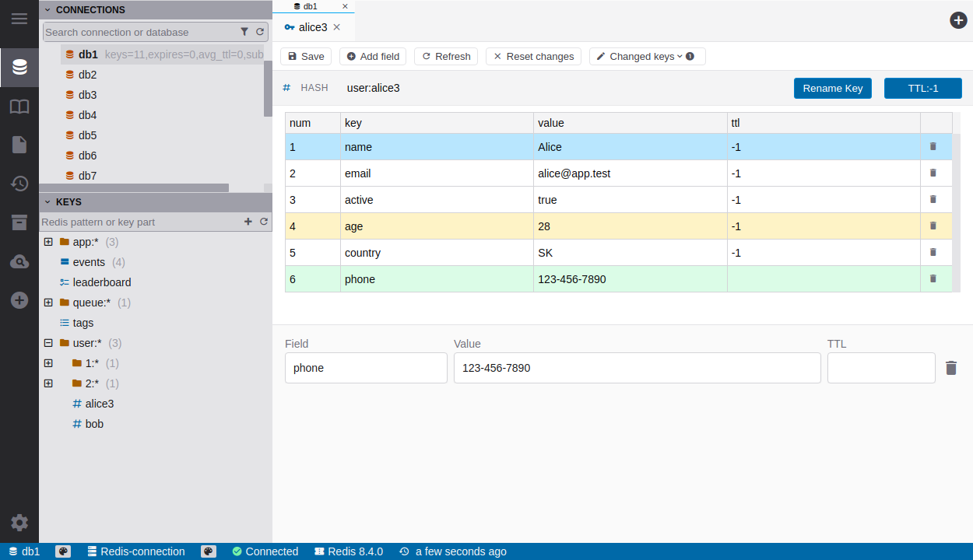Click the settings gear icon

coord(19,523)
